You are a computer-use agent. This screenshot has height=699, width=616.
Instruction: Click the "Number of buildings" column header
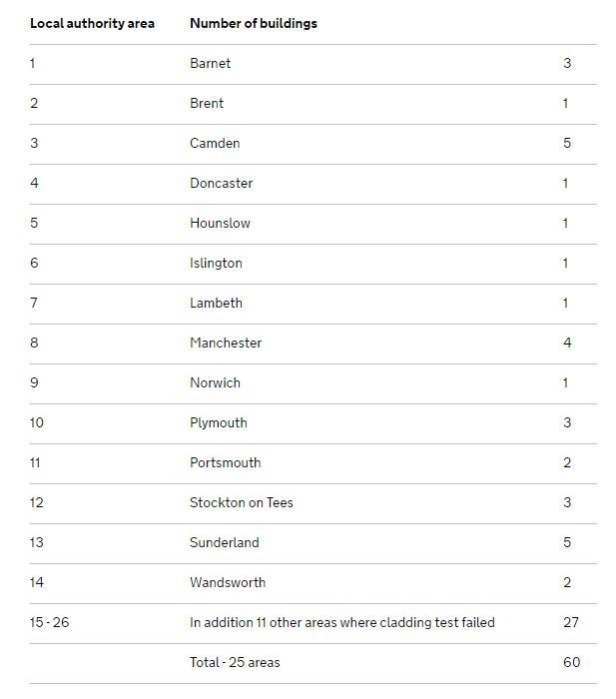(254, 23)
